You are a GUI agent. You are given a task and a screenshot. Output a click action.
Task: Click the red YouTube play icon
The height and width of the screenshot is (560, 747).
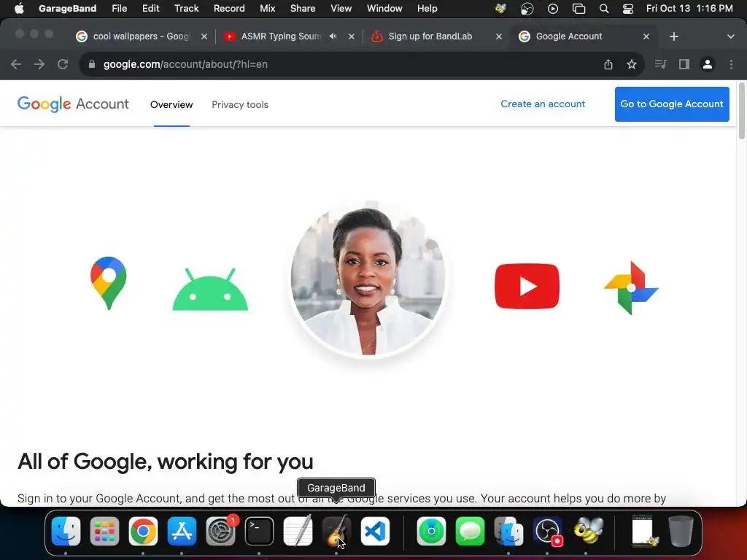(527, 286)
